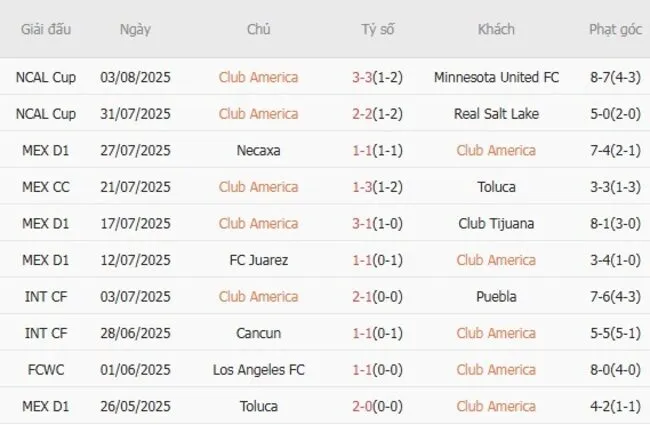
Task: Open the Real Salt Lake team link
Action: (x=496, y=114)
